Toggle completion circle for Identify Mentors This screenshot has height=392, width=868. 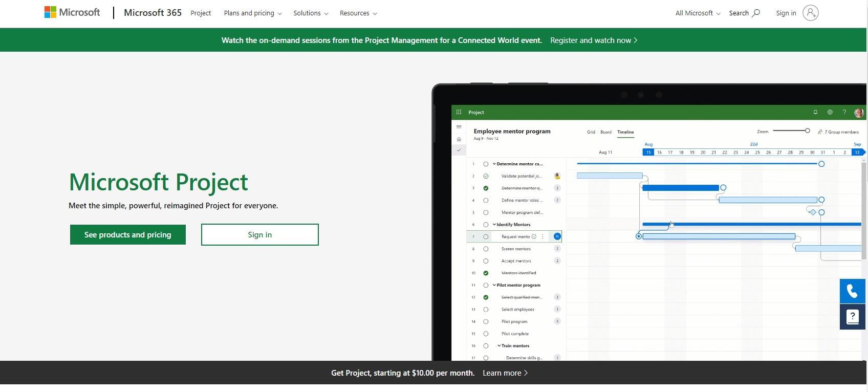coord(486,225)
